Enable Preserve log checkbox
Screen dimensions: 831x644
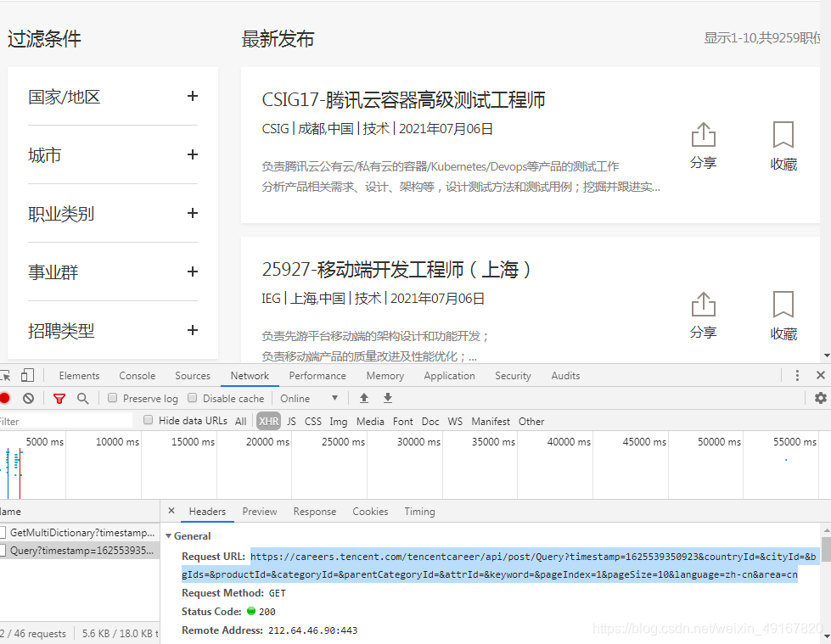tap(112, 398)
